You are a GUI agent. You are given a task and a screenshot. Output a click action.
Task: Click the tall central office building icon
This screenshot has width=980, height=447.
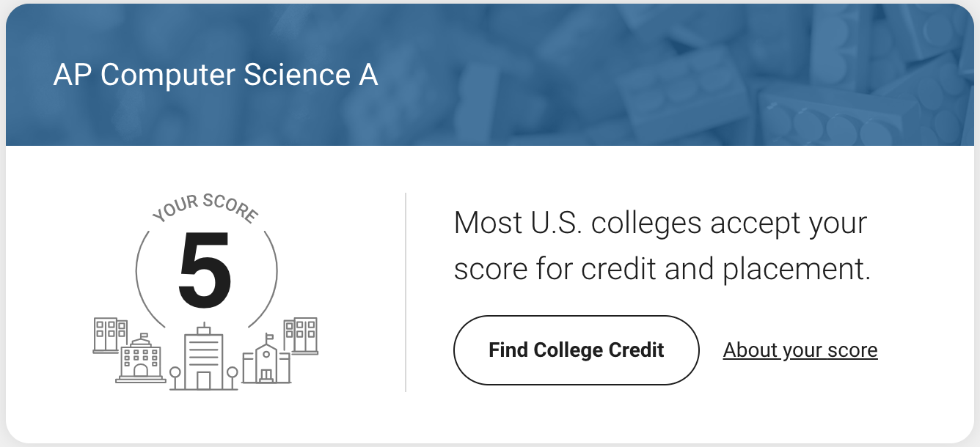[204, 359]
